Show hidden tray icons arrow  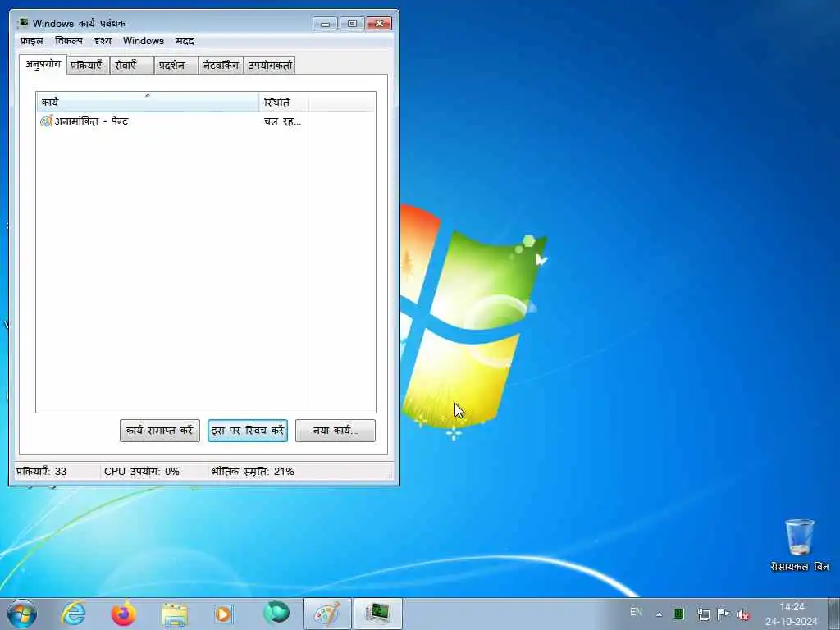[659, 614]
